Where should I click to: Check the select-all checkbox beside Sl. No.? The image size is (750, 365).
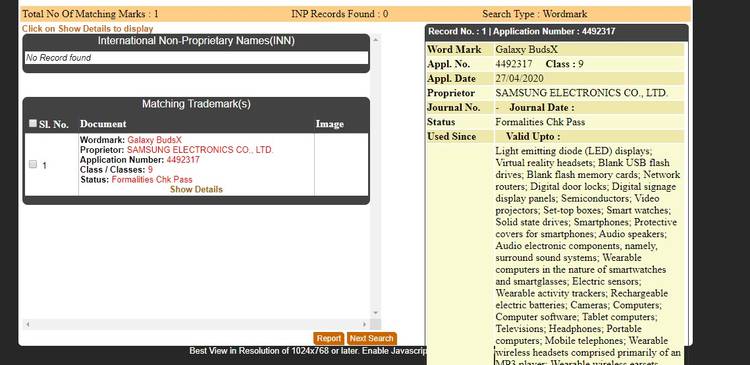[x=33, y=123]
